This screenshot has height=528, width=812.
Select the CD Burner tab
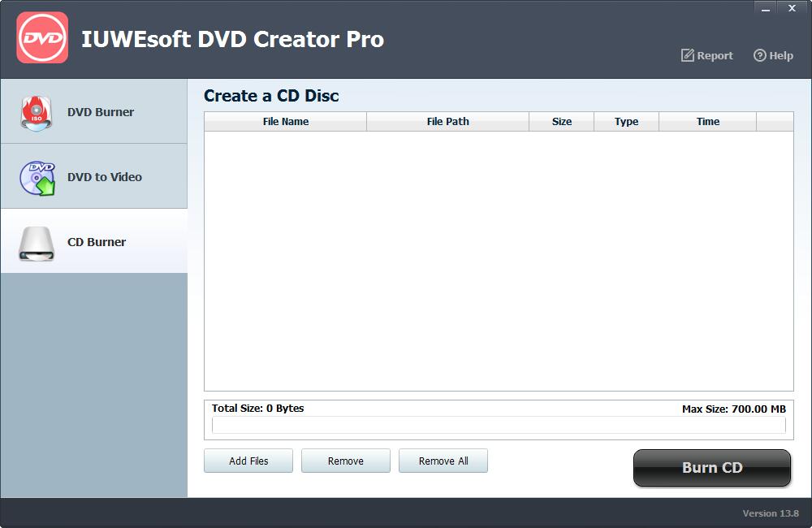pos(93,241)
